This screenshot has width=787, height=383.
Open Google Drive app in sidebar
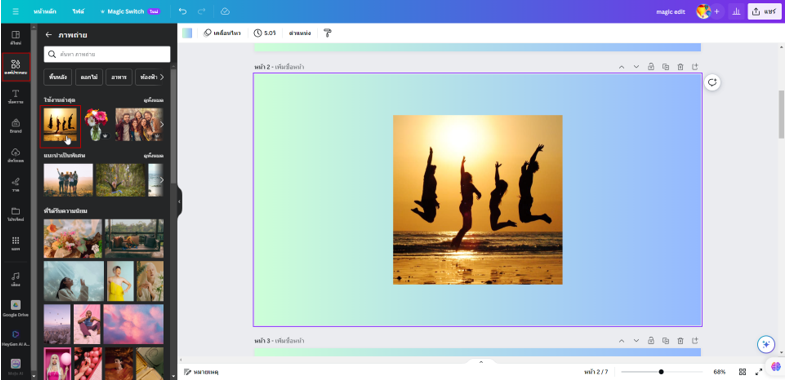[x=16, y=308]
